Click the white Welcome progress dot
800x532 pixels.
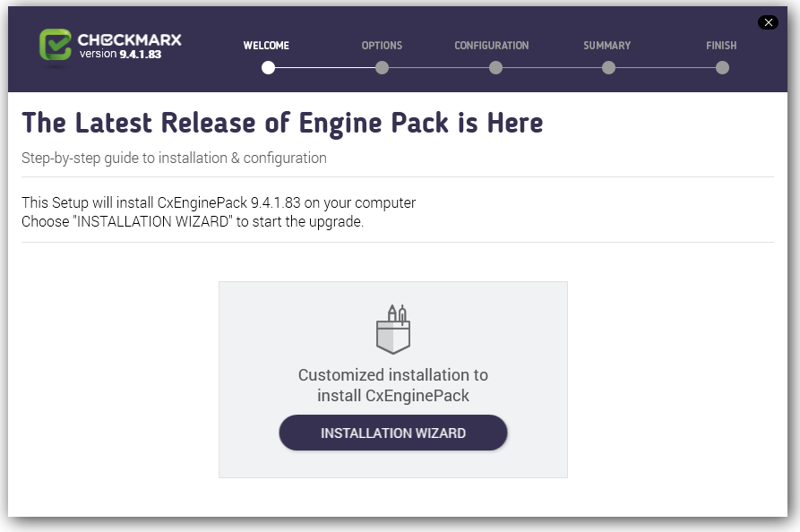(269, 67)
